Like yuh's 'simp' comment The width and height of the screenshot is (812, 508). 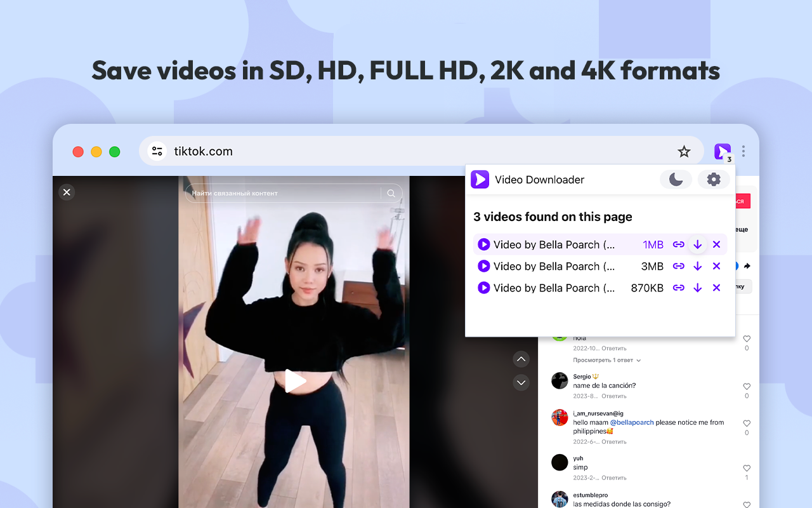point(747,469)
